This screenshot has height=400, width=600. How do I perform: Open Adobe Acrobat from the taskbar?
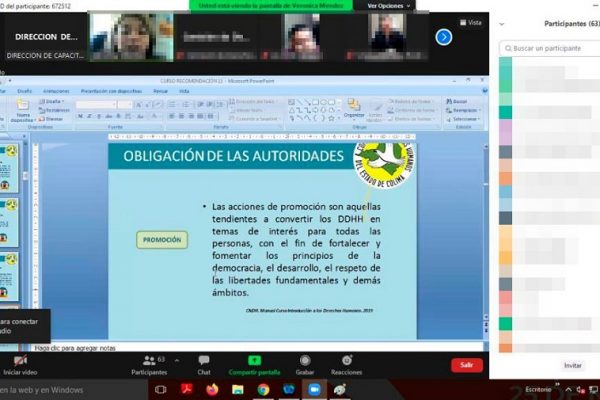185,389
